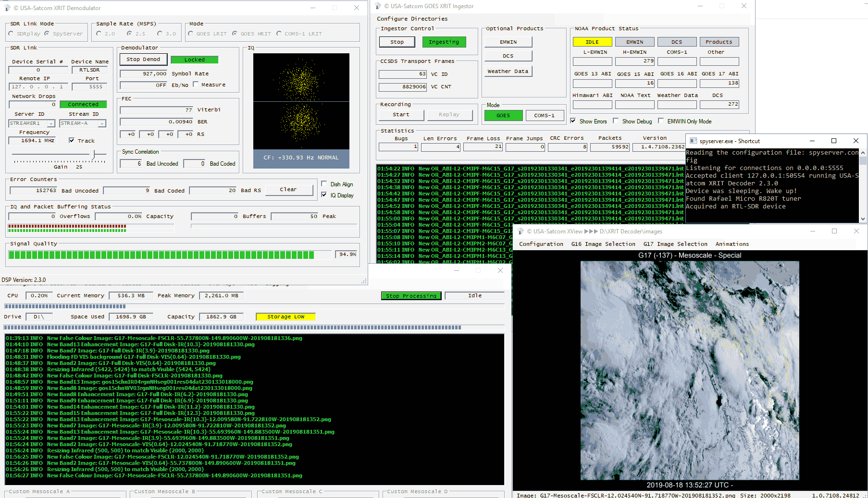Click the EMWIN optional products button

coord(508,42)
